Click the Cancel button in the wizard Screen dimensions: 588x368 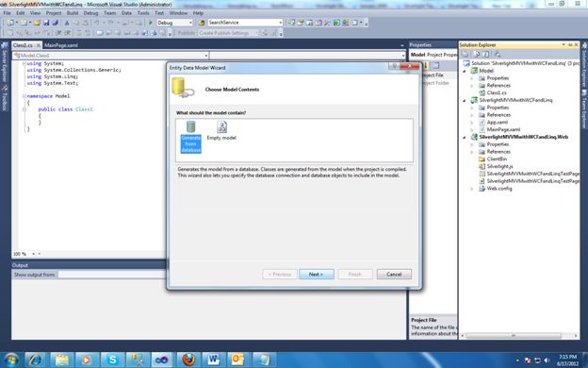click(394, 275)
